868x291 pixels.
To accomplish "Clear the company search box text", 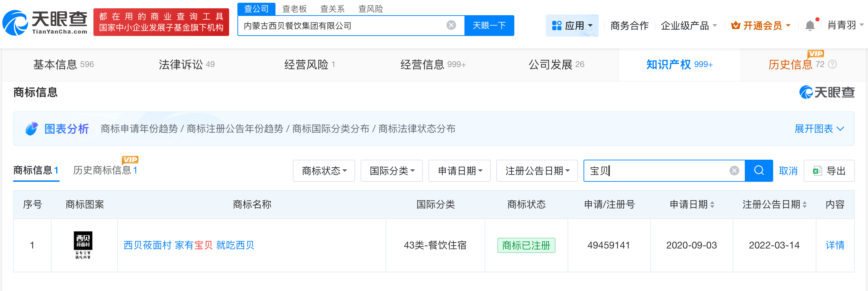I will point(451,25).
